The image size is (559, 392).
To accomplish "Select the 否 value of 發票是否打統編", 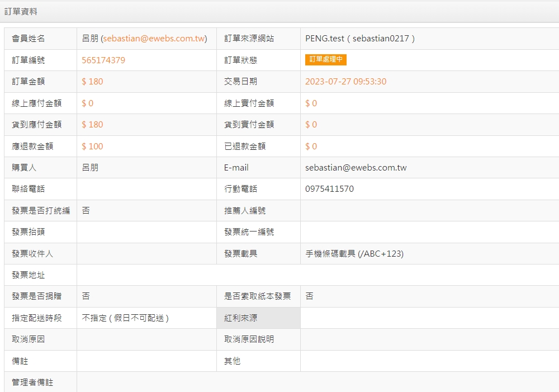I will click(86, 211).
